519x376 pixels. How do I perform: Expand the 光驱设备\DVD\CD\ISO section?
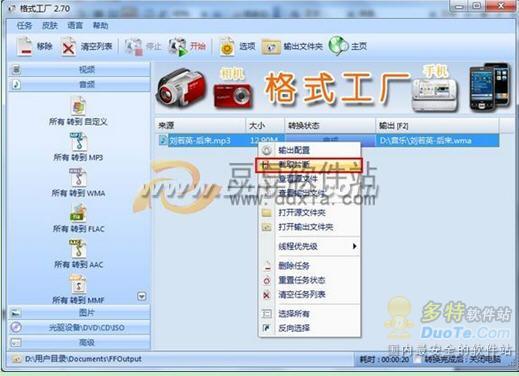[x=79, y=327]
